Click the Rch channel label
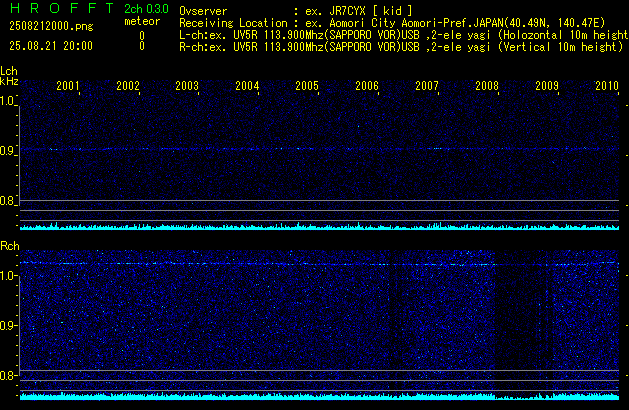The width and height of the screenshot is (629, 410). (10, 246)
